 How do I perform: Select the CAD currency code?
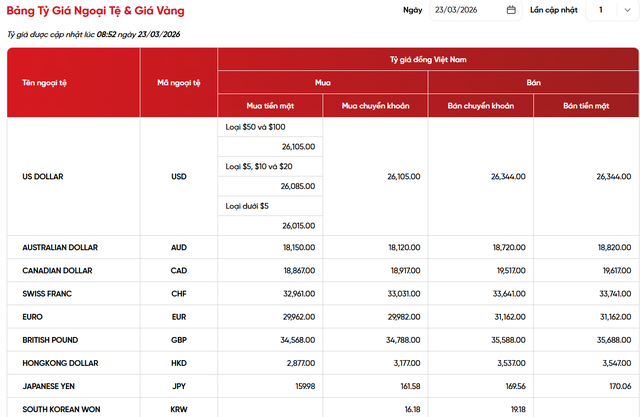pyautogui.click(x=179, y=271)
